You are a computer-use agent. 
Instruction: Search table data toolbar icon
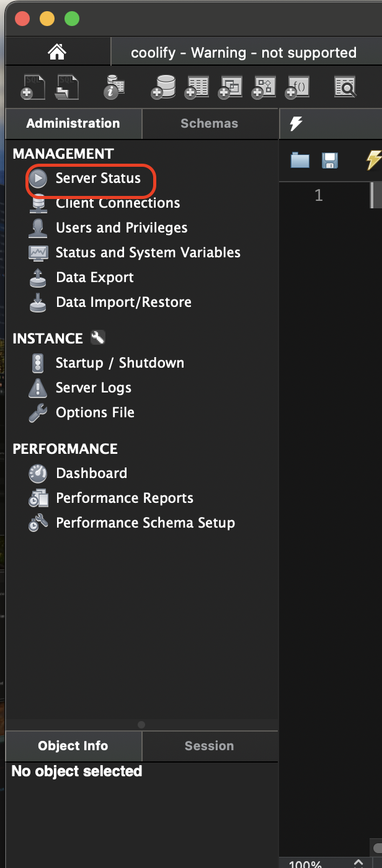pos(345,87)
